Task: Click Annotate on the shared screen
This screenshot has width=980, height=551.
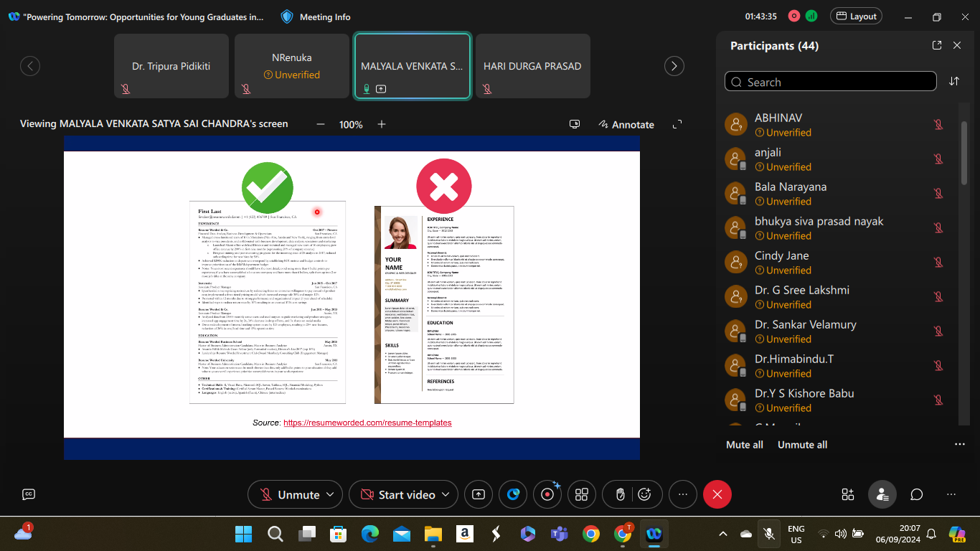Action: (x=626, y=124)
